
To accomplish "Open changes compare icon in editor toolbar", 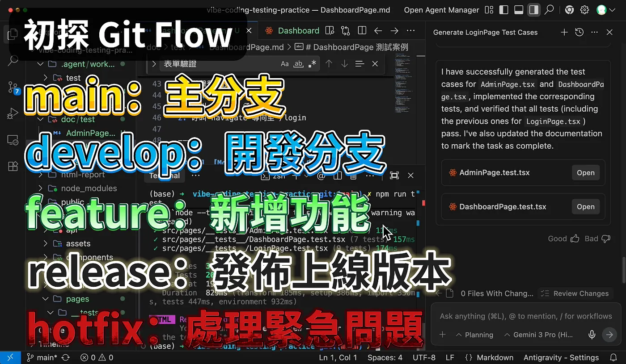I will 346,31.
